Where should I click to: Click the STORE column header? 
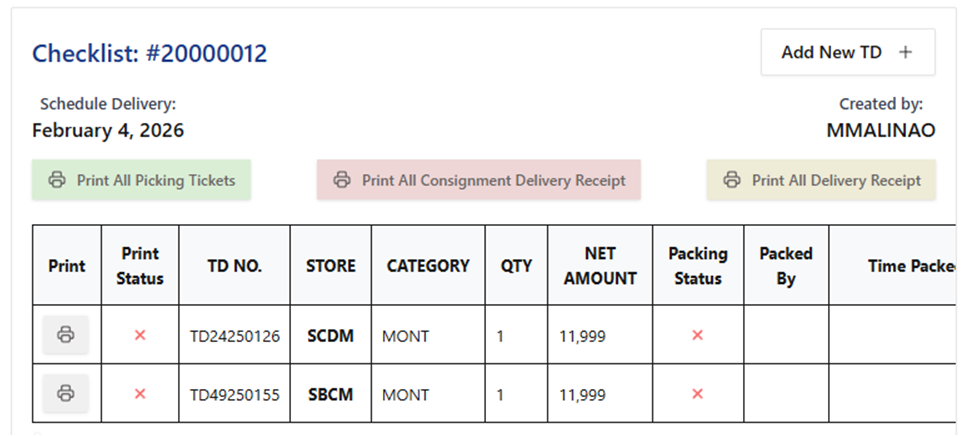click(x=331, y=266)
